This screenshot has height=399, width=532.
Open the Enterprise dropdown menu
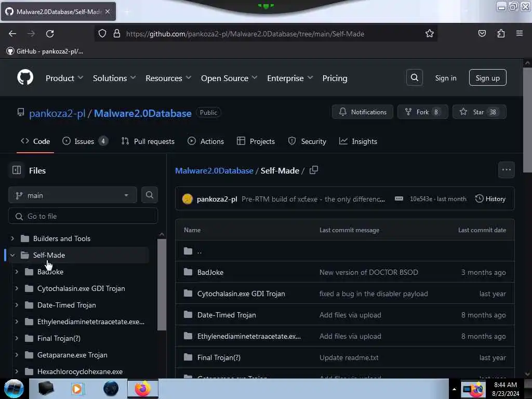(290, 78)
